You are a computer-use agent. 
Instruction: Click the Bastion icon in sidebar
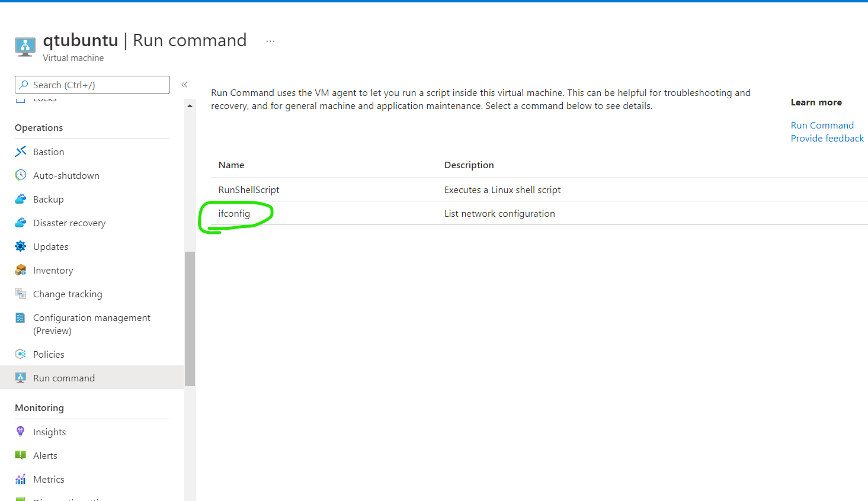(x=21, y=151)
